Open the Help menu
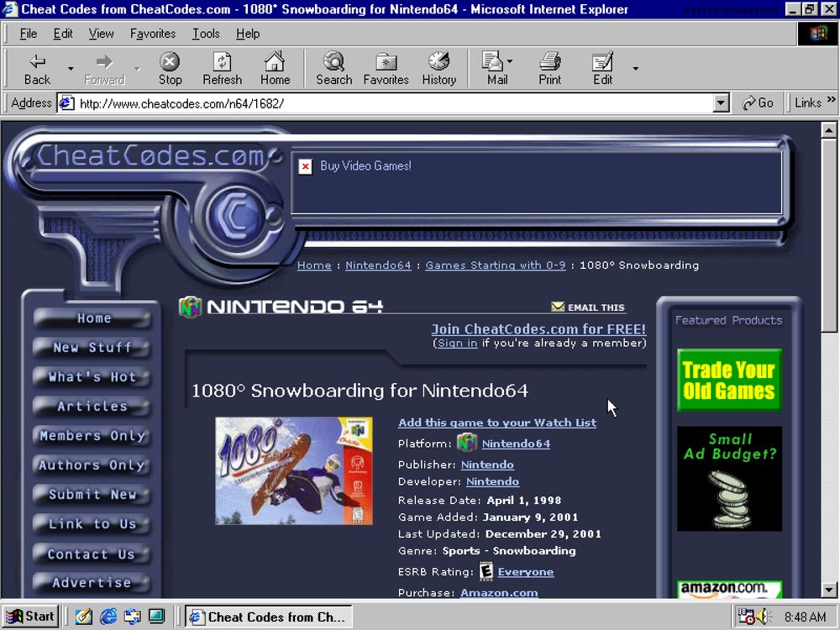This screenshot has width=840, height=630. pos(248,34)
